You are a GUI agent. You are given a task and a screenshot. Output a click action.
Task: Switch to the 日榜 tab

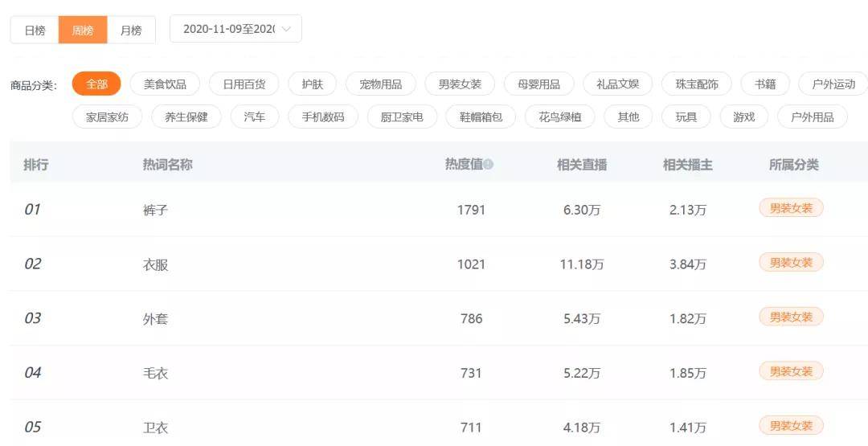tap(35, 31)
